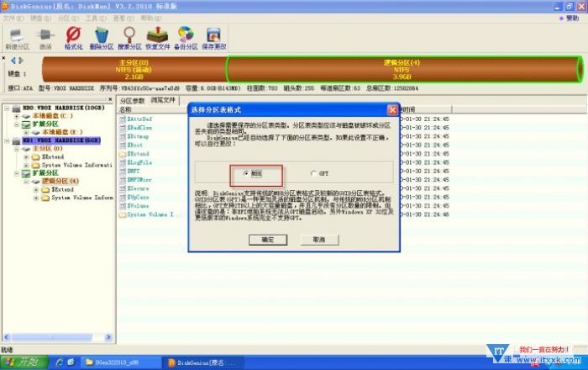Click the $Extend folder icon in file list

(123, 154)
